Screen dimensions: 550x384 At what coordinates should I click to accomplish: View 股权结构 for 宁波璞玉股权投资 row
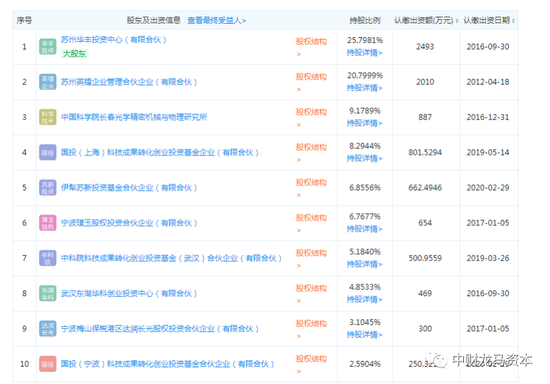click(x=311, y=218)
